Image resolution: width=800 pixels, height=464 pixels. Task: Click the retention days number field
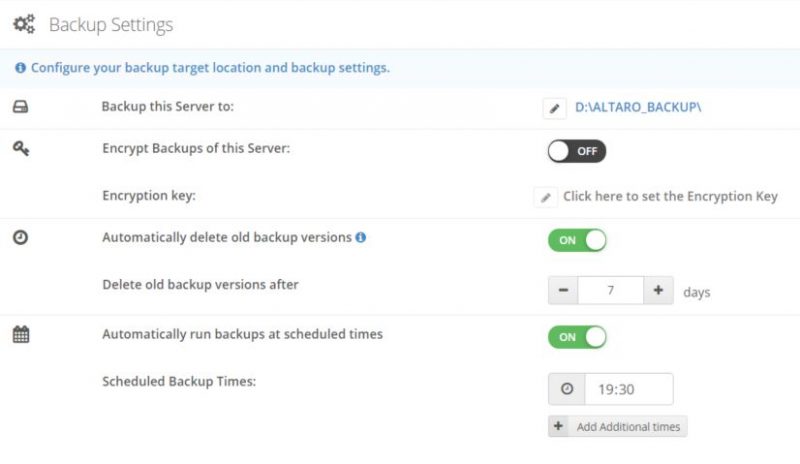[610, 291]
